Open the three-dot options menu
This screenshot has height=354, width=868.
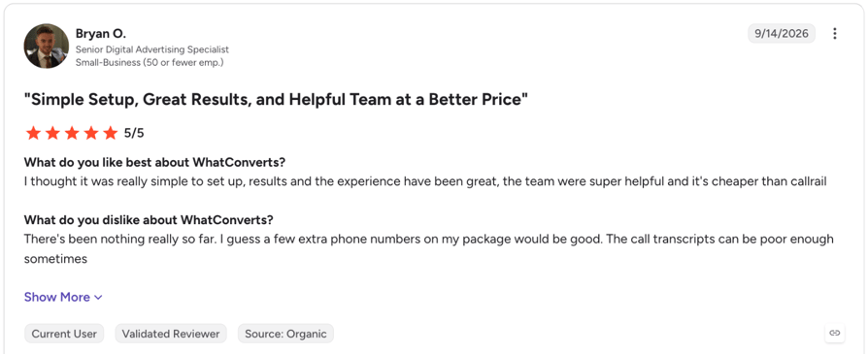(x=835, y=34)
